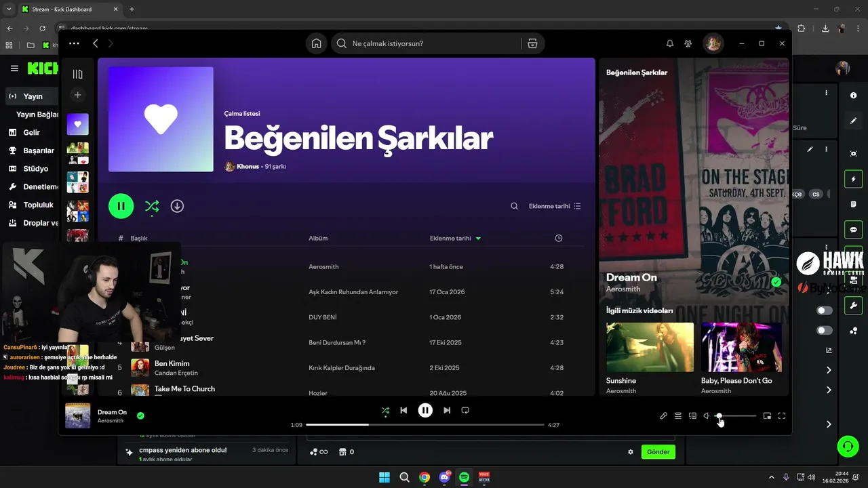This screenshot has width=868, height=488.
Task: Open the play queue icon
Action: point(678,416)
